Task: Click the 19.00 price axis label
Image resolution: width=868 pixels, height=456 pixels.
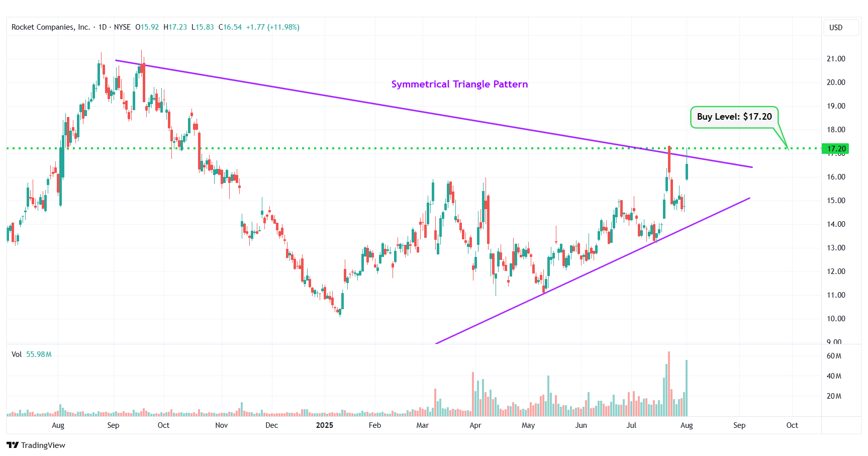Action: [836, 106]
